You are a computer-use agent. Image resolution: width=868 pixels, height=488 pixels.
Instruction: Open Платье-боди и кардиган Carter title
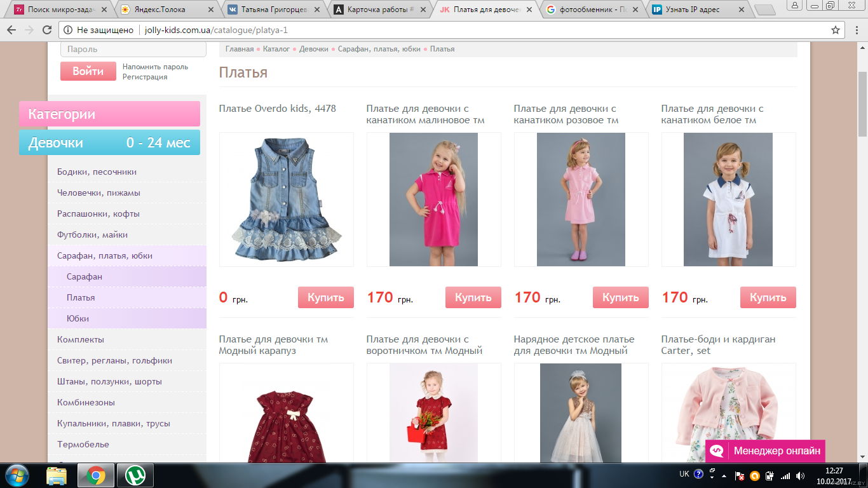click(718, 345)
